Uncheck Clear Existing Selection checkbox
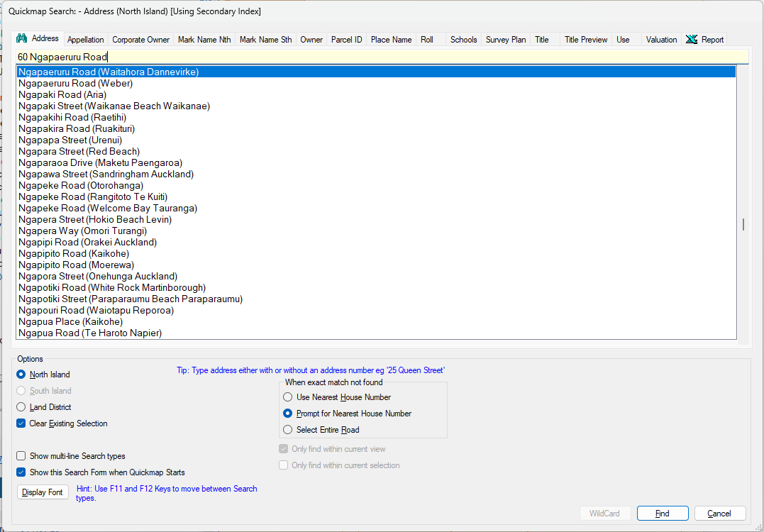The width and height of the screenshot is (764, 532). 21,423
